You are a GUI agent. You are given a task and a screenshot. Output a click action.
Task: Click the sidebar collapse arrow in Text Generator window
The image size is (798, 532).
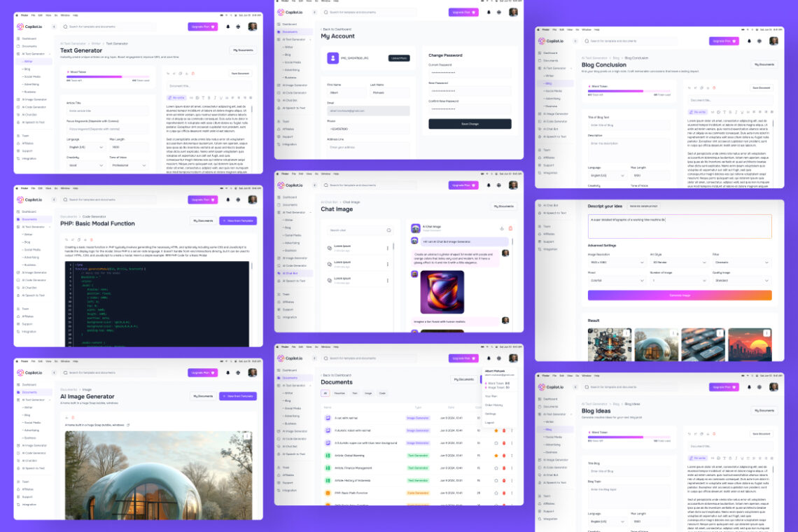point(54,27)
